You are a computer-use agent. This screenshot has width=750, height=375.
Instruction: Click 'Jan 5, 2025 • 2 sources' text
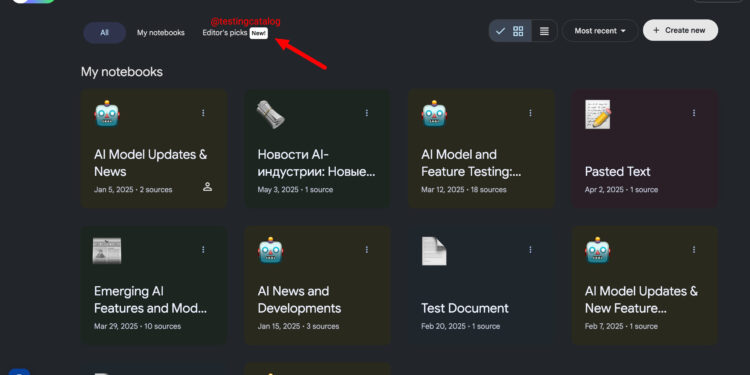(x=133, y=189)
